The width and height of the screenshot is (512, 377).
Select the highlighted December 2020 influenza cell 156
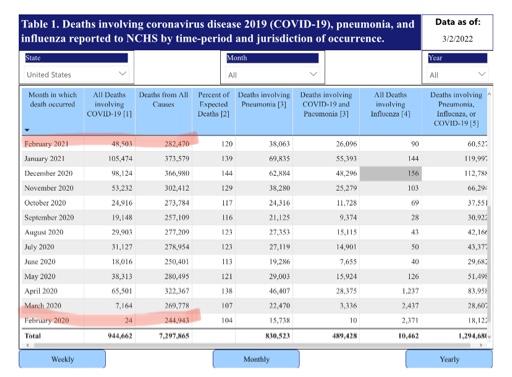tap(391, 173)
